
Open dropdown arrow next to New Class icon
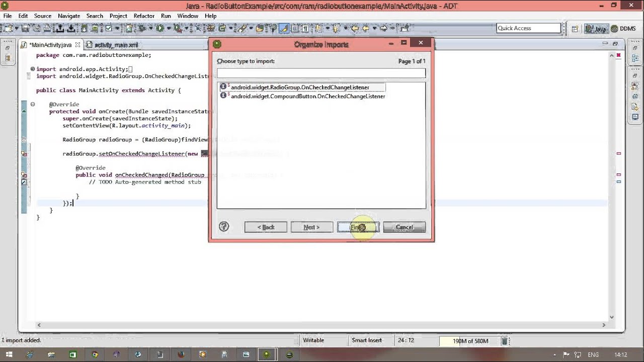click(x=230, y=29)
